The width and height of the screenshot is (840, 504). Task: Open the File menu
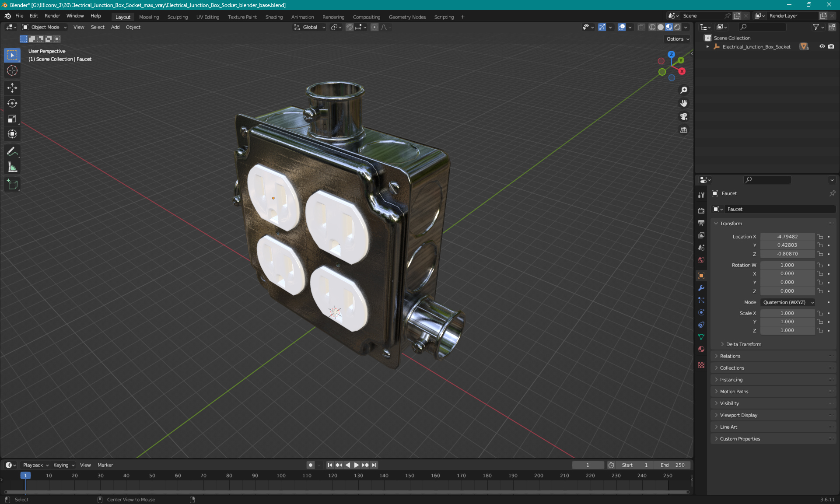(19, 16)
